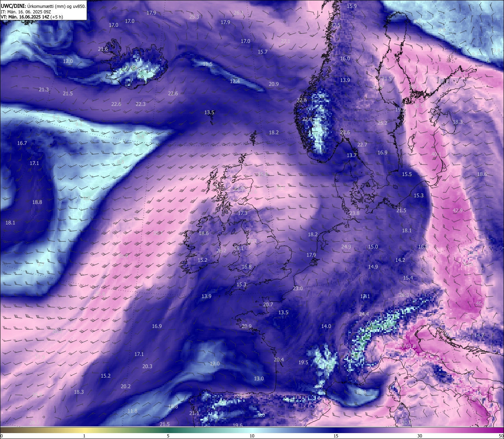The width and height of the screenshot is (504, 439).
Task: Click the 15.4 value label
Action: coord(408,278)
